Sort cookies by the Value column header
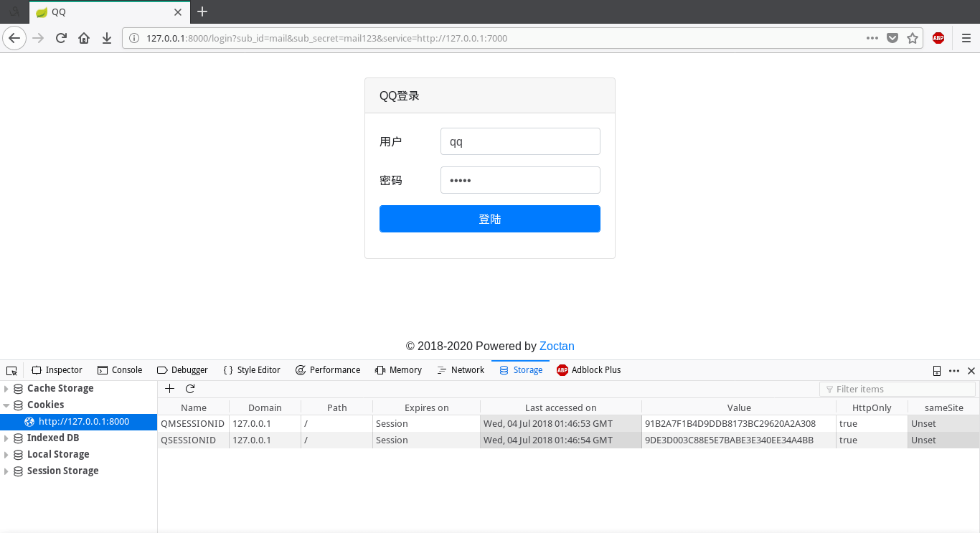This screenshot has height=533, width=980. [x=738, y=407]
